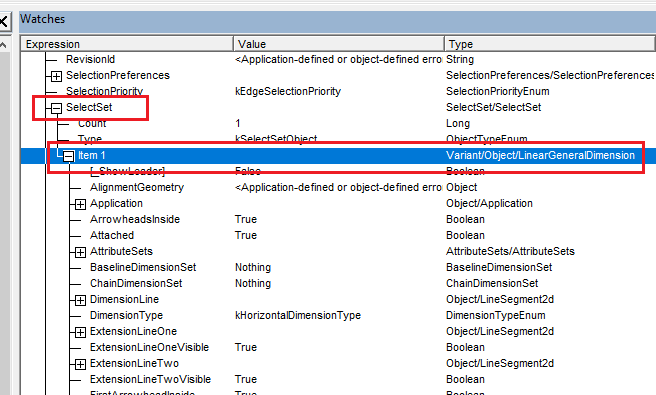Select the RevisionId watch row
Image resolution: width=656 pixels, height=395 pixels.
coord(338,59)
